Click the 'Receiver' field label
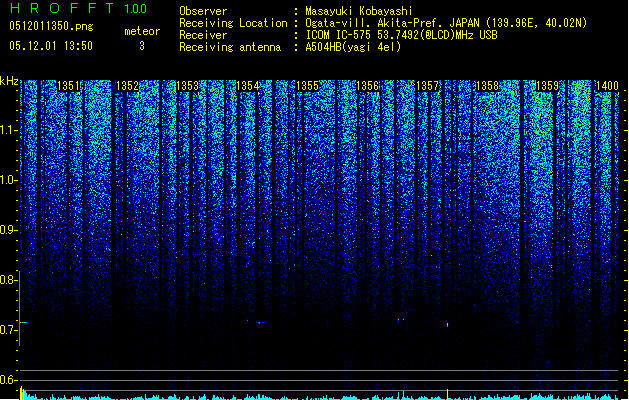The height and width of the screenshot is (400, 629). pyautogui.click(x=203, y=35)
